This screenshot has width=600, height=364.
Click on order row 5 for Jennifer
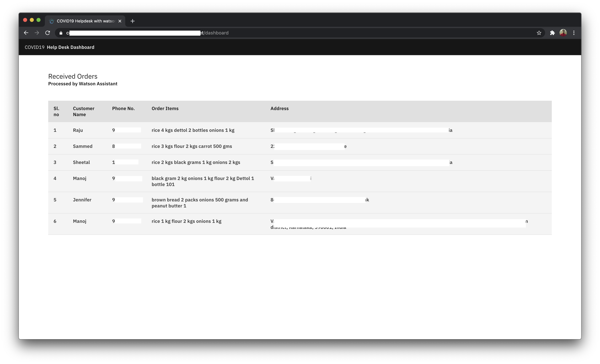click(300, 202)
